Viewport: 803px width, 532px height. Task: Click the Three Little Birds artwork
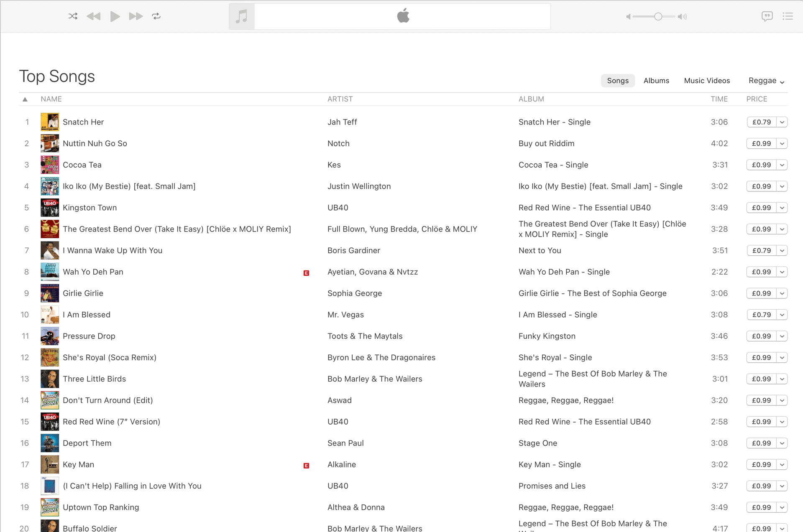[x=50, y=379]
